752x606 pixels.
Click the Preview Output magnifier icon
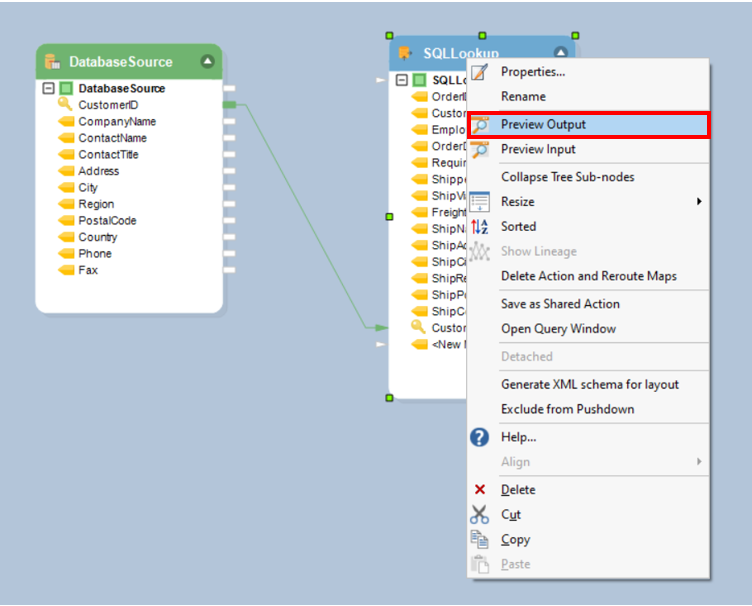(x=480, y=125)
